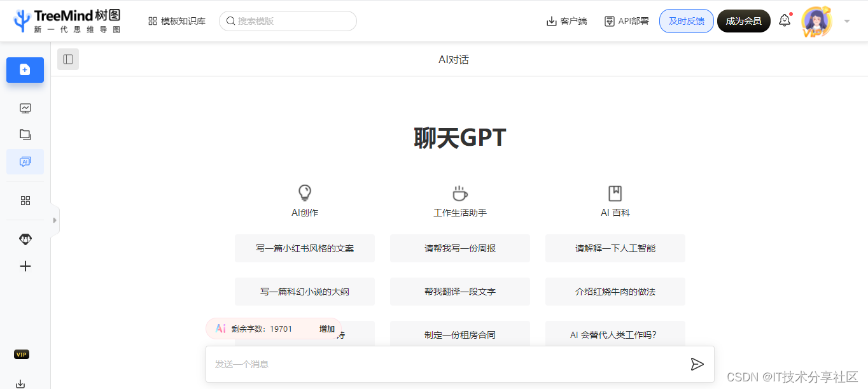
Task: Choose 写一篇小红书风格的文案 prompt
Action: click(x=305, y=248)
